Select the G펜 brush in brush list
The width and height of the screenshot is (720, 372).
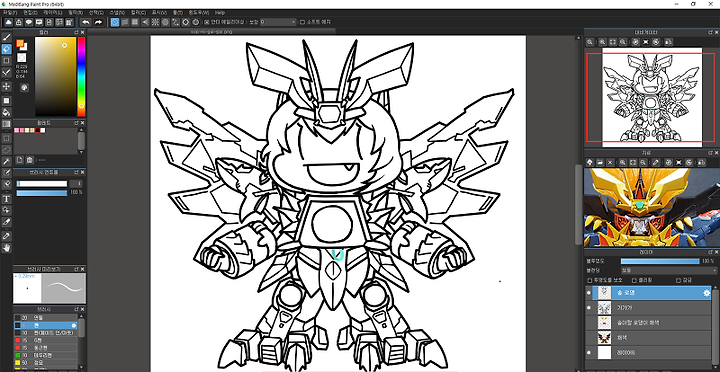(45, 340)
